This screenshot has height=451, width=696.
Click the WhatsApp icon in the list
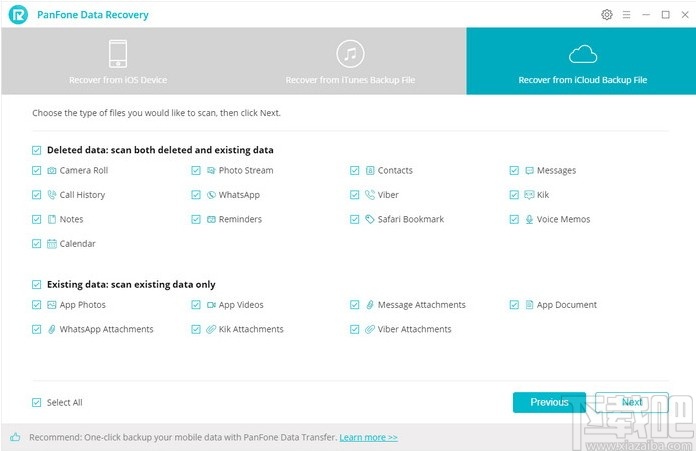pos(211,195)
